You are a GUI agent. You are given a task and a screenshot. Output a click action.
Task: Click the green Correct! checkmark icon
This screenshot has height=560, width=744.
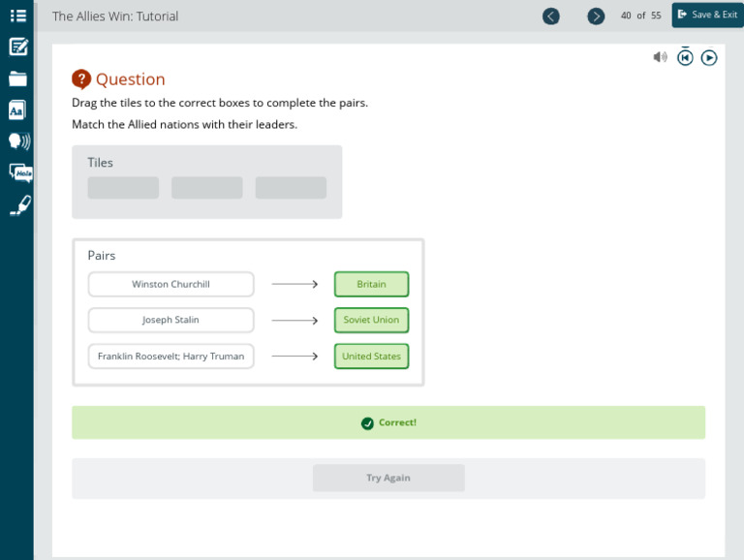pyautogui.click(x=367, y=422)
